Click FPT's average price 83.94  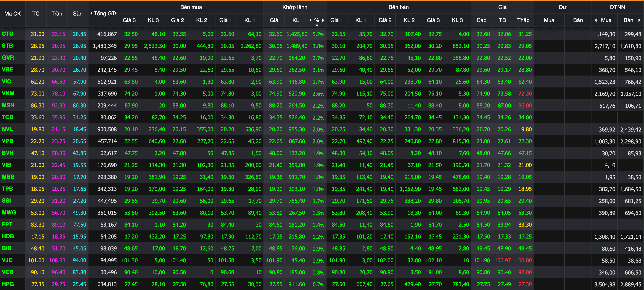504,225
